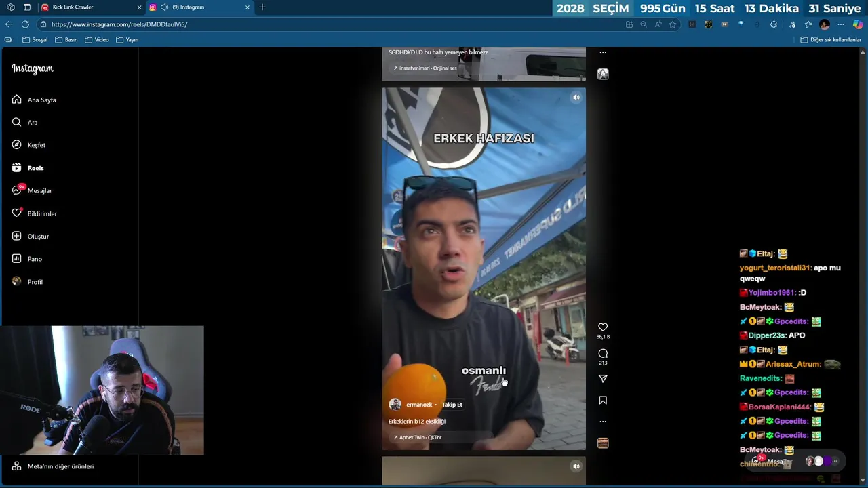Close the Kick Link Crawler tab
Image resolution: width=868 pixels, height=488 pixels.
coord(139,7)
